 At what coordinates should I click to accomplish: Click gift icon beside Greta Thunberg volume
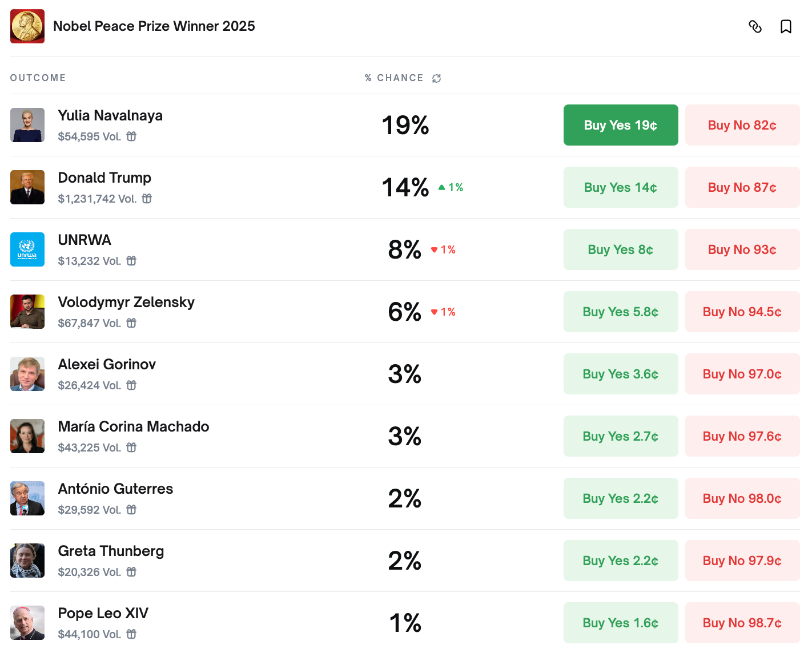pyautogui.click(x=131, y=572)
